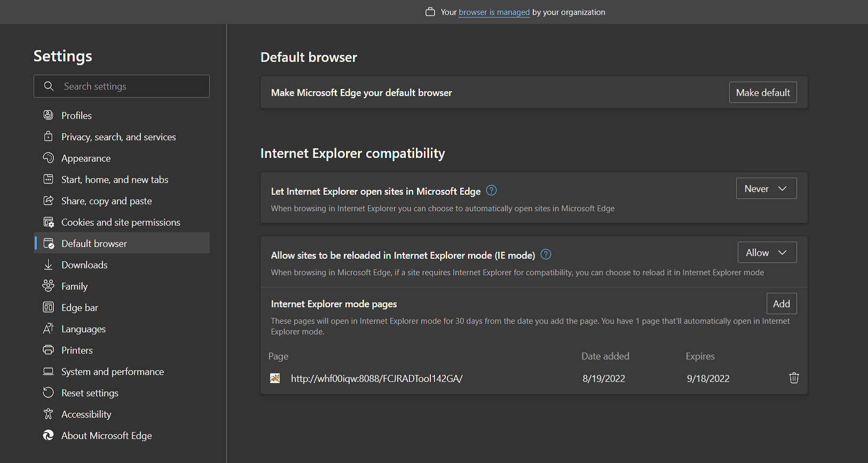Show help for the IE mode reload setting
868x463 pixels.
click(546, 254)
